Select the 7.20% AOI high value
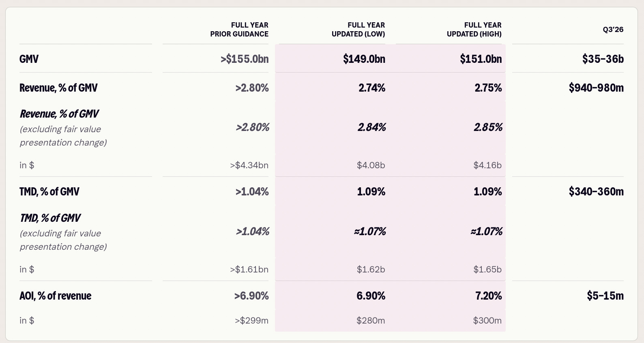 pyautogui.click(x=489, y=296)
